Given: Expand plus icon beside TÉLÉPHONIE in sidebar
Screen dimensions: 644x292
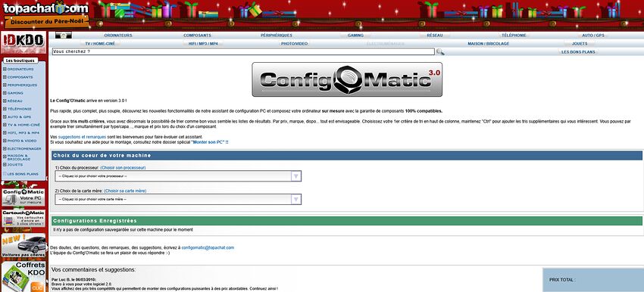Looking at the screenshot, I should click(x=5, y=109).
